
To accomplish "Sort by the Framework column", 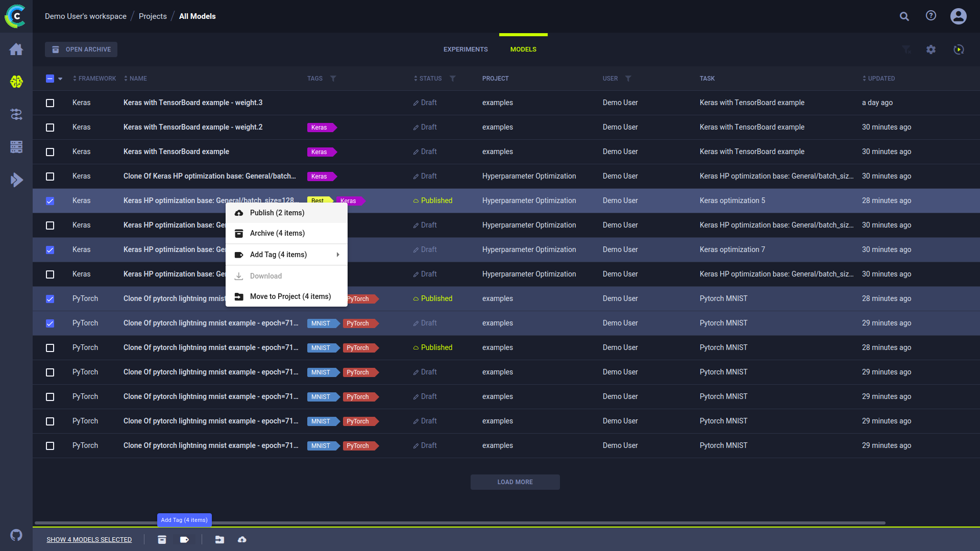I will coord(94,79).
